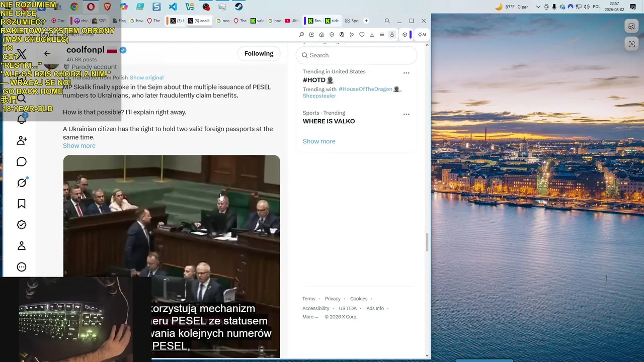Click the browser zoom magnifier toolbar icon
The height and width of the screenshot is (362, 644).
(x=301, y=35)
